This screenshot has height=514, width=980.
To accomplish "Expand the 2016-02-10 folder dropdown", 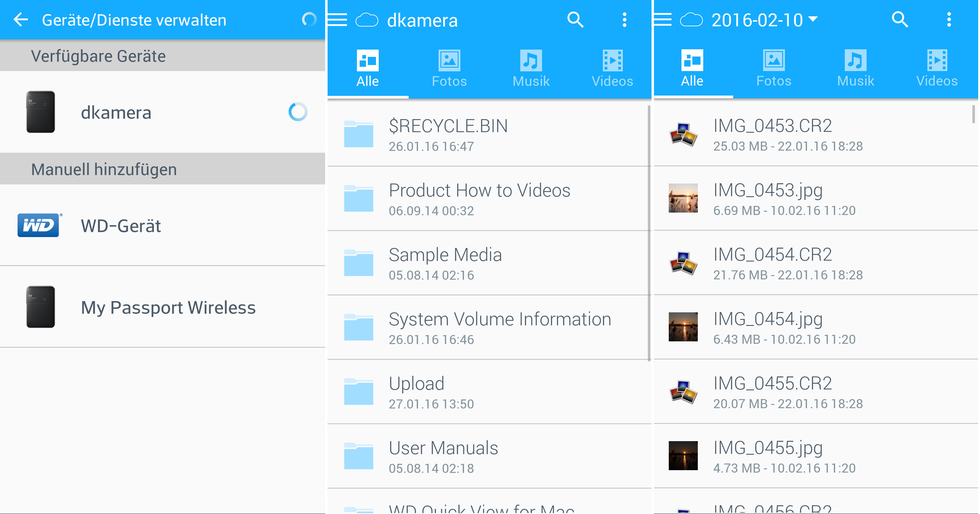I will pyautogui.click(x=813, y=19).
